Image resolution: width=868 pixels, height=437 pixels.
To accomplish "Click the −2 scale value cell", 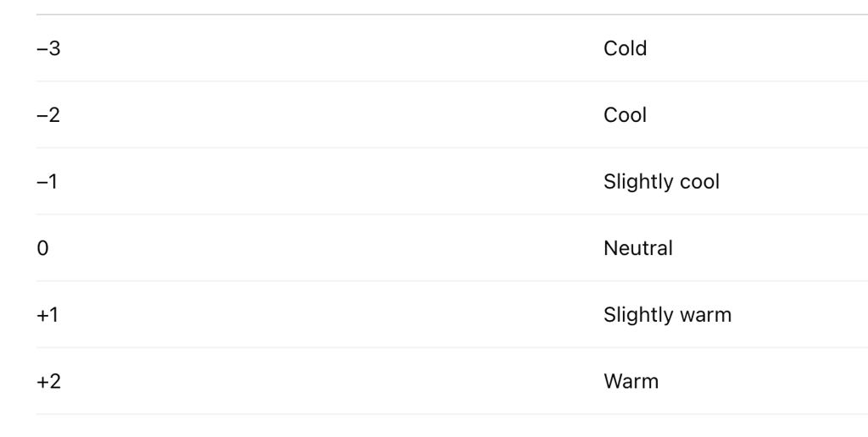I will click(x=49, y=115).
